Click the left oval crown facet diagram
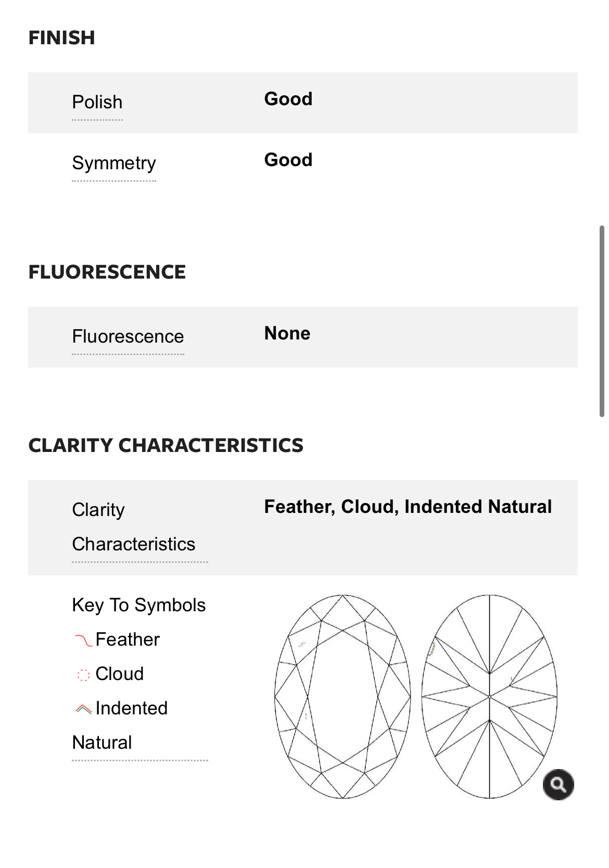Viewport: 609px width, 868px height. point(342,696)
